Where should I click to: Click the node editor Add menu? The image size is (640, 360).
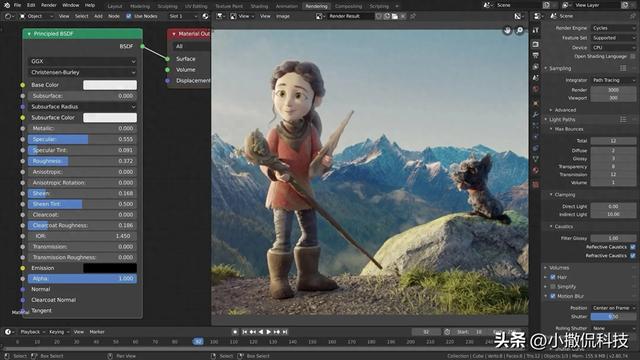[98, 16]
